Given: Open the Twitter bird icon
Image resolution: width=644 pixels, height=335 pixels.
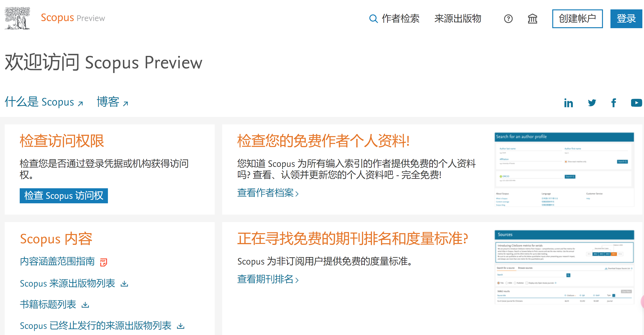Looking at the screenshot, I should pos(592,103).
